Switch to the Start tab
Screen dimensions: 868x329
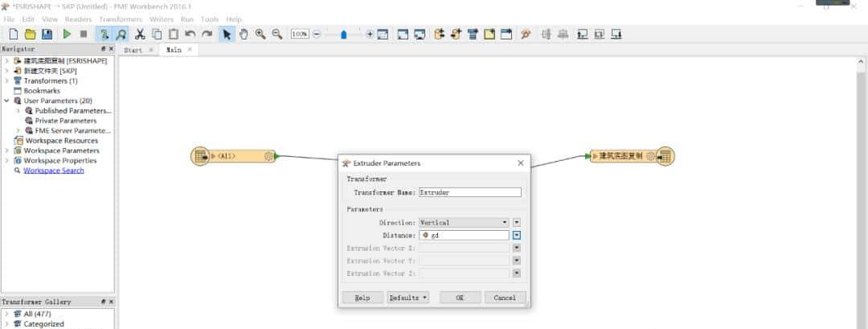point(133,50)
